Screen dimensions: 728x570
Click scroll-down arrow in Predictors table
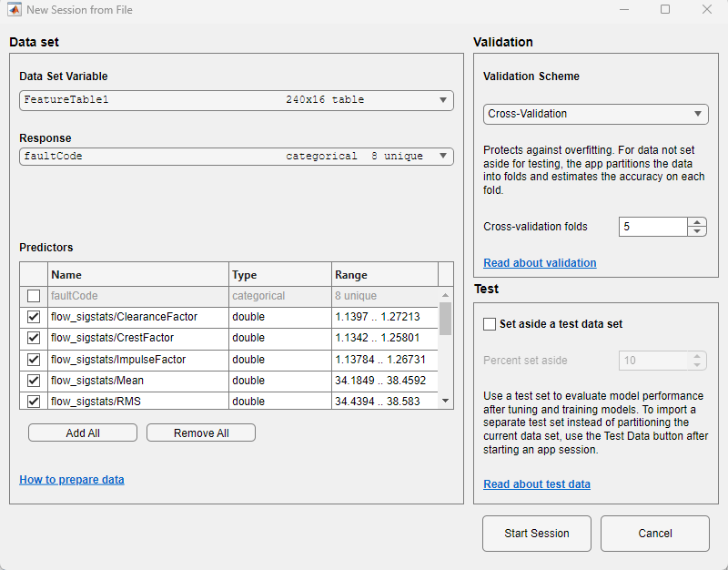tap(445, 401)
